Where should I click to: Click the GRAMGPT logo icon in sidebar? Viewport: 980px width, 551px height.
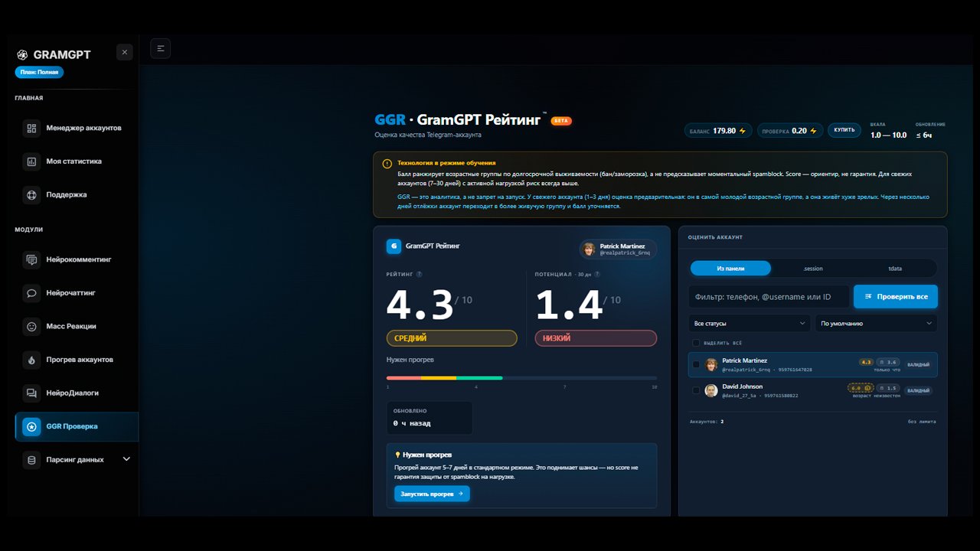[x=22, y=54]
